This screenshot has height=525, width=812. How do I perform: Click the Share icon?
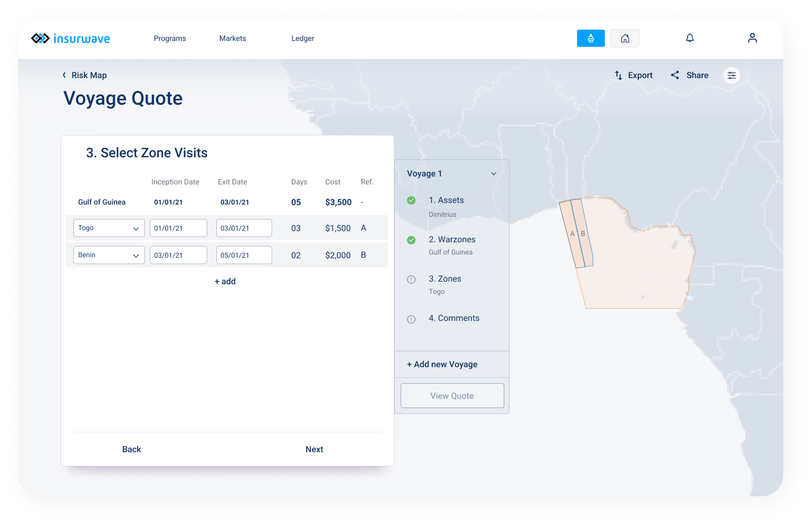point(675,75)
